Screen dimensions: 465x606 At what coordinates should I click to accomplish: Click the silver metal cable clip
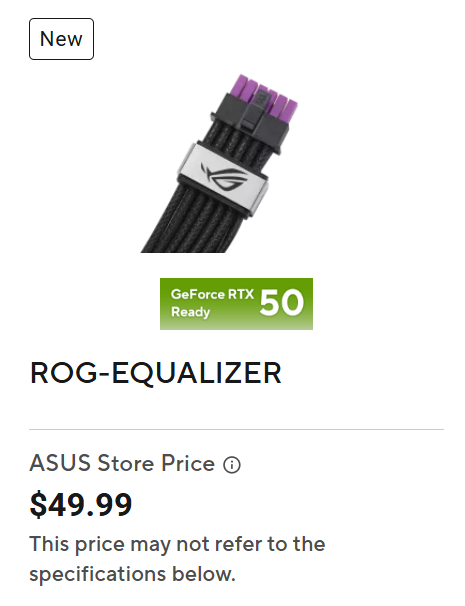pos(223,178)
